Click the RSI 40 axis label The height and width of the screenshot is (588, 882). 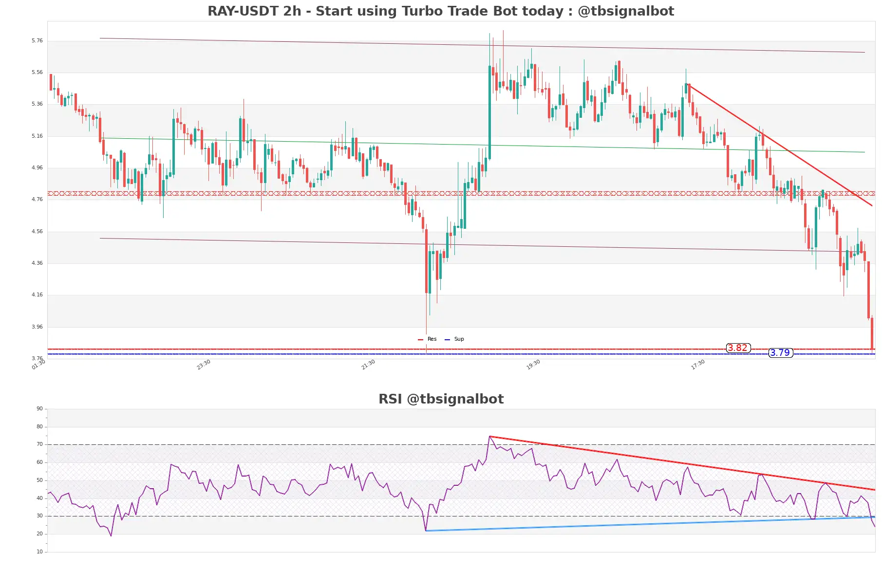[39, 498]
